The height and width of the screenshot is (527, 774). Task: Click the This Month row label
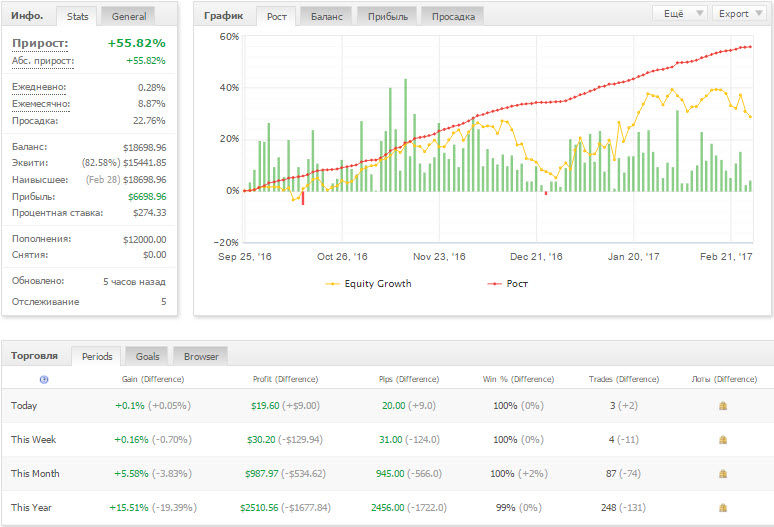[35, 473]
